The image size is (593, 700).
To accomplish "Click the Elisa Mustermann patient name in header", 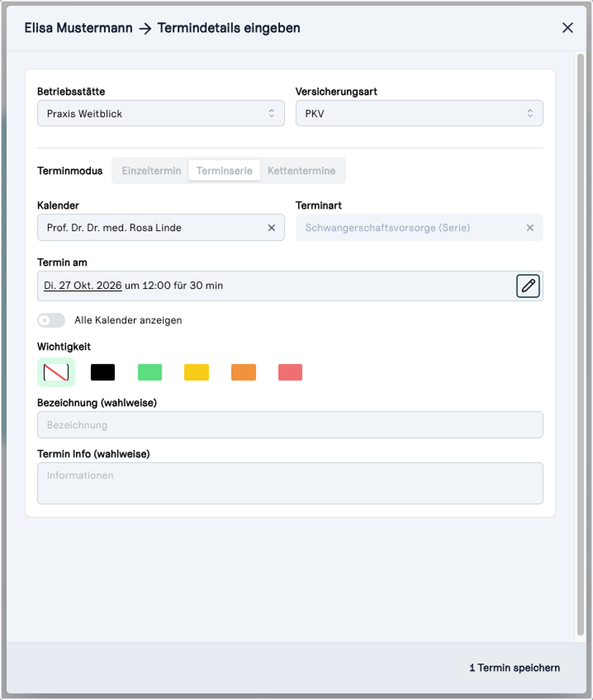I will (x=79, y=28).
